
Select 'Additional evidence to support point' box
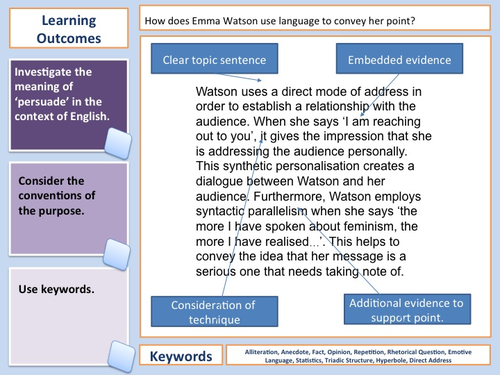407,309
